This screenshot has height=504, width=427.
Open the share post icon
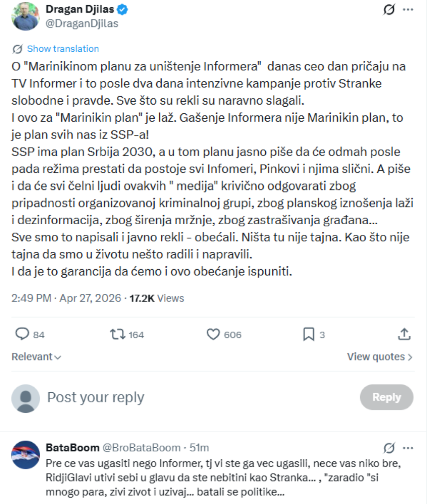tap(404, 334)
